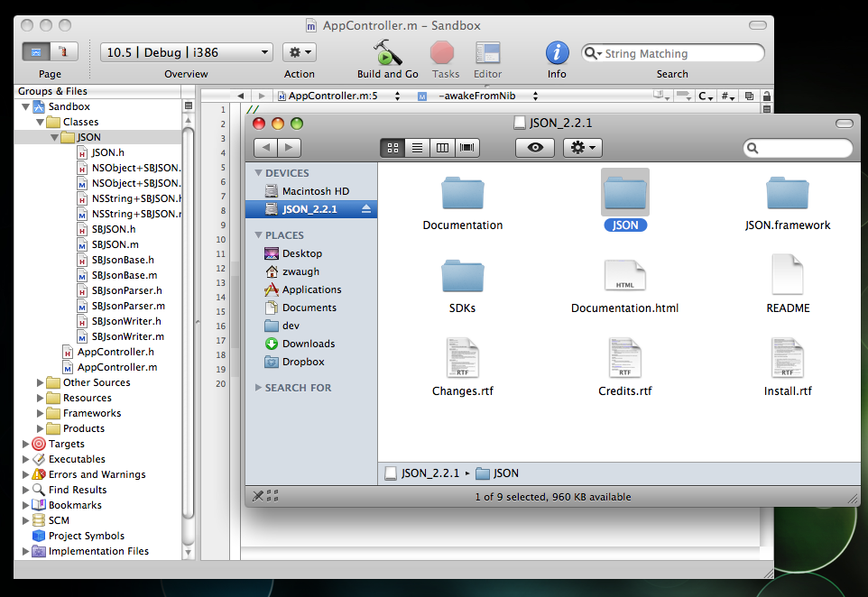Image resolution: width=868 pixels, height=597 pixels.
Task: Click JSON_2.2.1 in the path bar
Action: (429, 473)
